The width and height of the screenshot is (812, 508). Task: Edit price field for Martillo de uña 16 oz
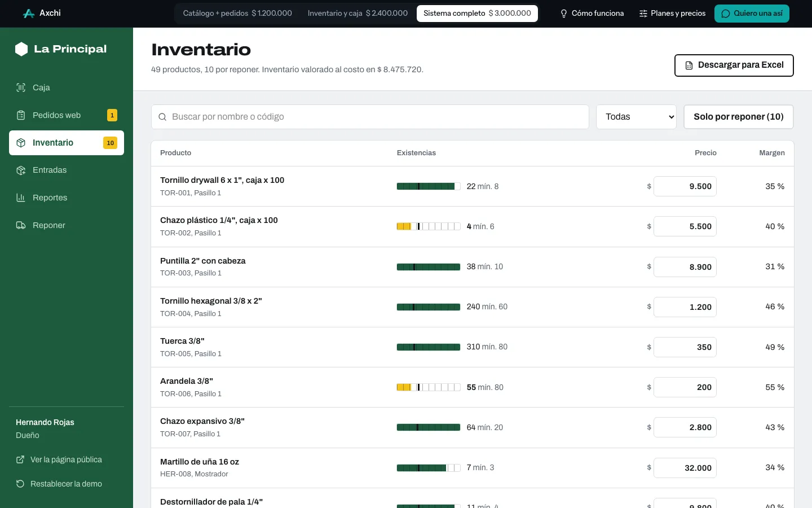[685, 468]
